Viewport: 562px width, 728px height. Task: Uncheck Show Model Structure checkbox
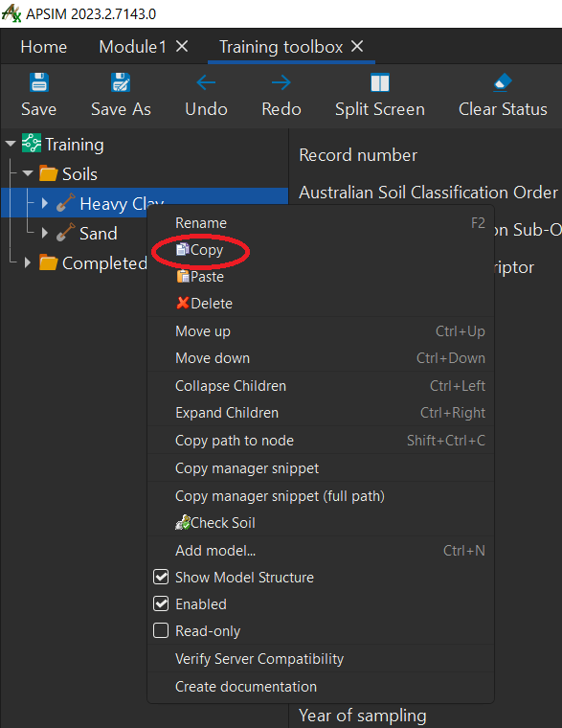click(161, 577)
